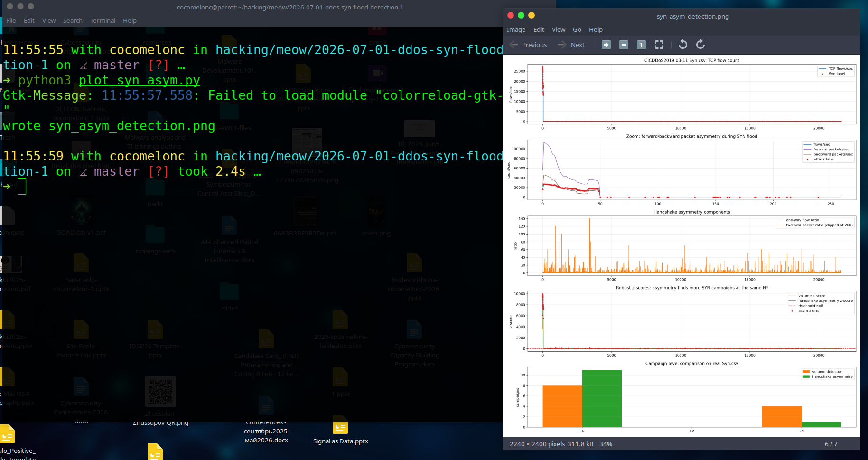Open the Go menu in viewer
The width and height of the screenshot is (868, 460).
(x=577, y=29)
